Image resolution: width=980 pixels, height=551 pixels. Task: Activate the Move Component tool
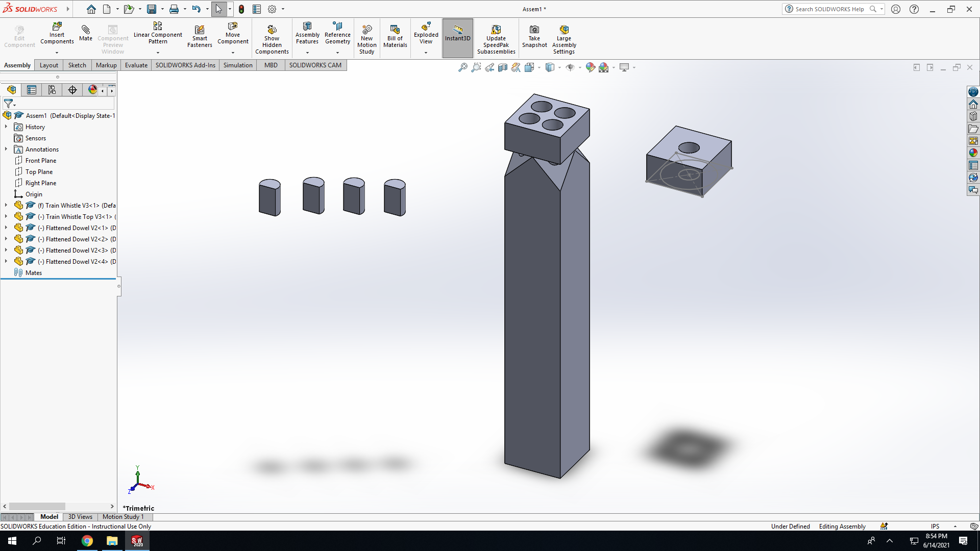[x=233, y=34]
